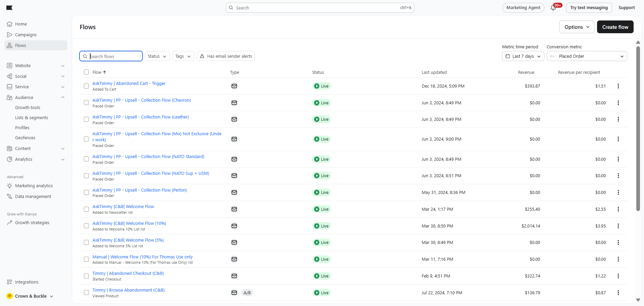Click email type icon for Welcome Flow (10%)
This screenshot has height=306, width=644.
(234, 226)
